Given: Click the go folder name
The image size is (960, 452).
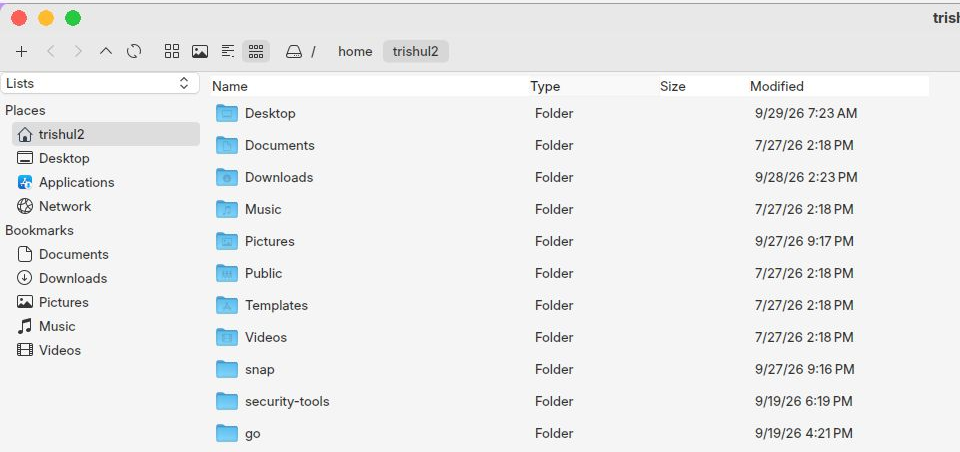Looking at the screenshot, I should 252,434.
